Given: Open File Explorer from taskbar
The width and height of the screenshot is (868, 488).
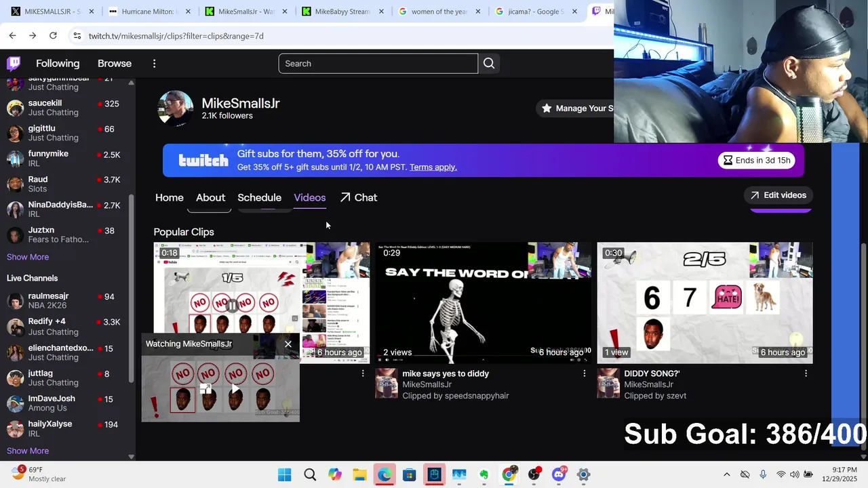Looking at the screenshot, I should (x=359, y=474).
